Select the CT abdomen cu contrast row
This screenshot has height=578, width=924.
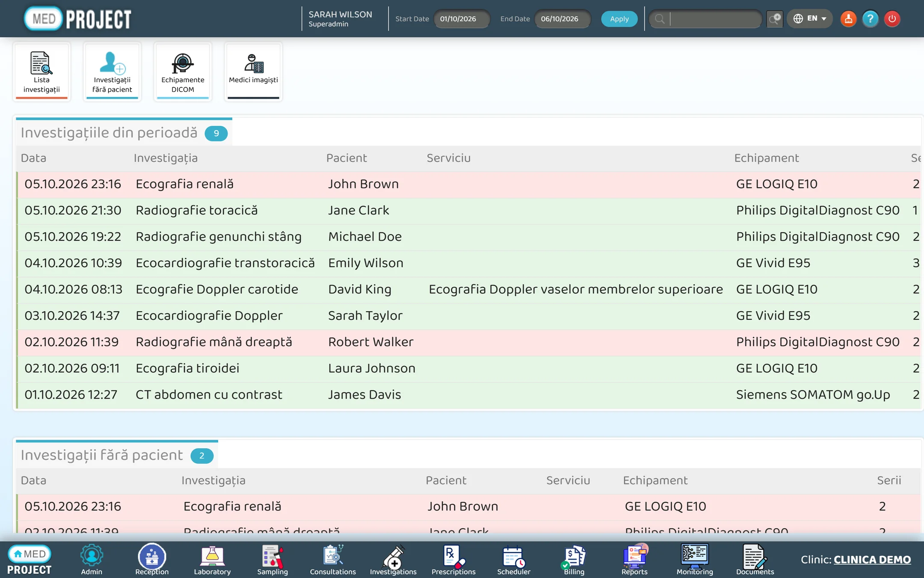tap(468, 395)
